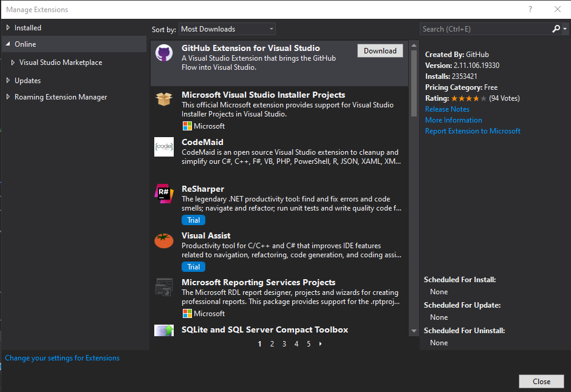Click the (94 Votes) text
Screen dimensions: 571x392
click(504, 98)
